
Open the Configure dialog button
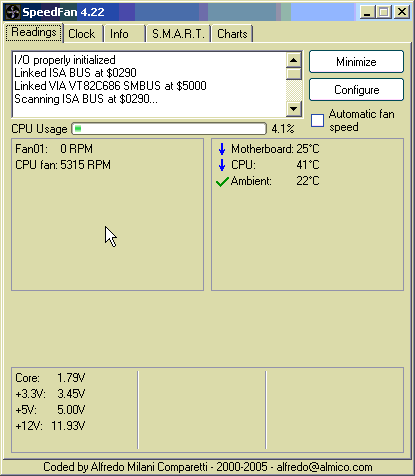356,90
